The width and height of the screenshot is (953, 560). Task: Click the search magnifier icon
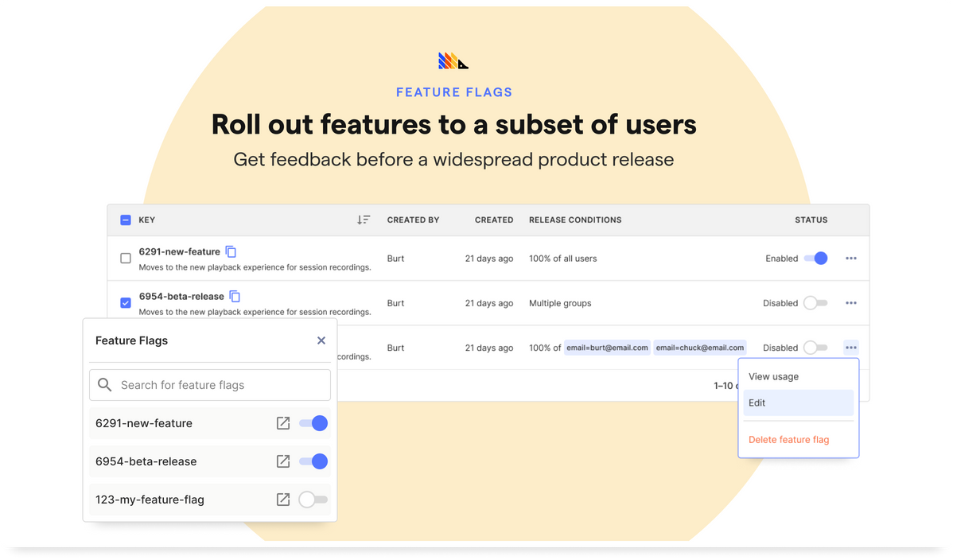click(104, 384)
